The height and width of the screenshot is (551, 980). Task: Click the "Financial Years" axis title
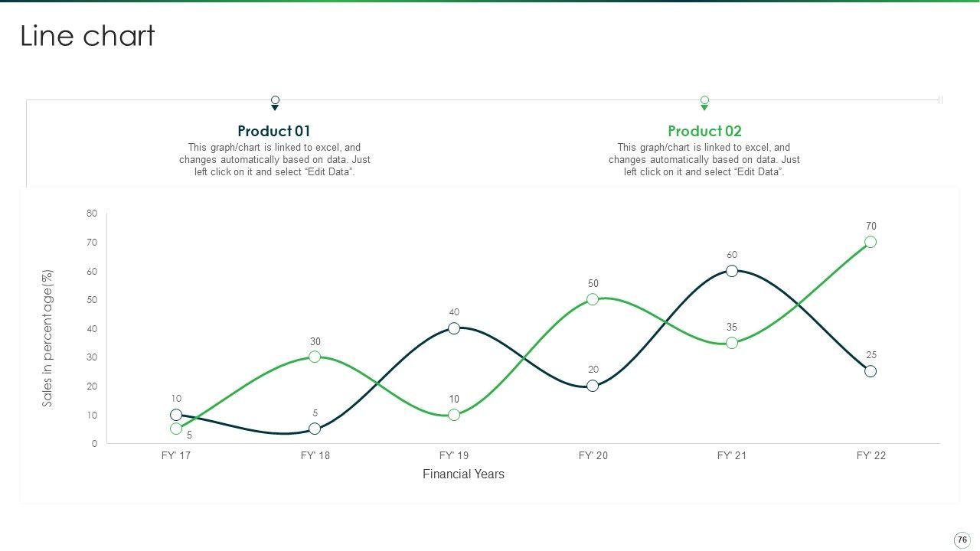(x=463, y=474)
